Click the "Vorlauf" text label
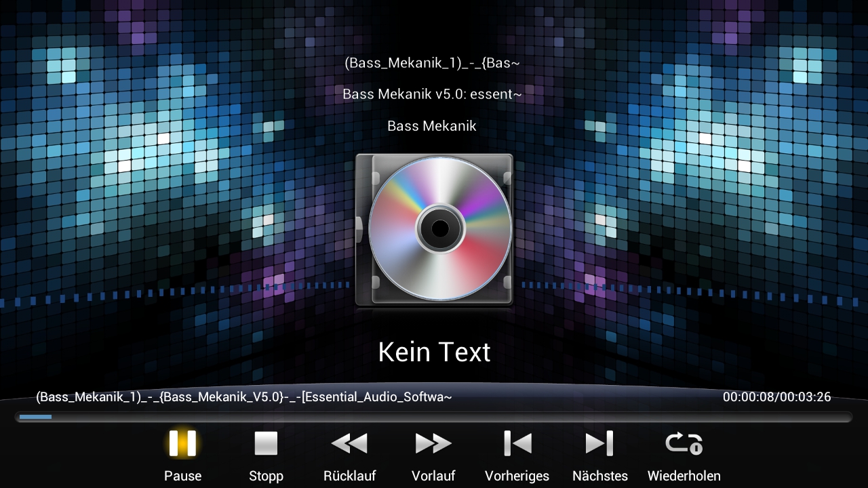This screenshot has height=488, width=868. pos(433,476)
